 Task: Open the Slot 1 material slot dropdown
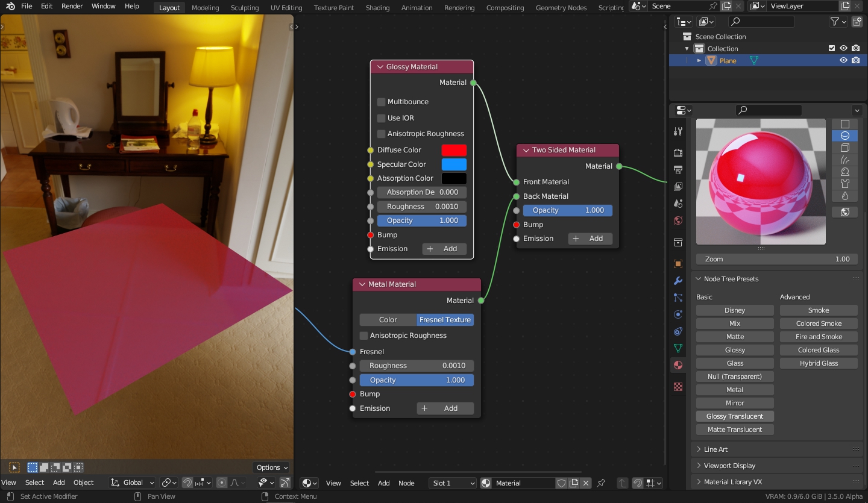click(453, 483)
